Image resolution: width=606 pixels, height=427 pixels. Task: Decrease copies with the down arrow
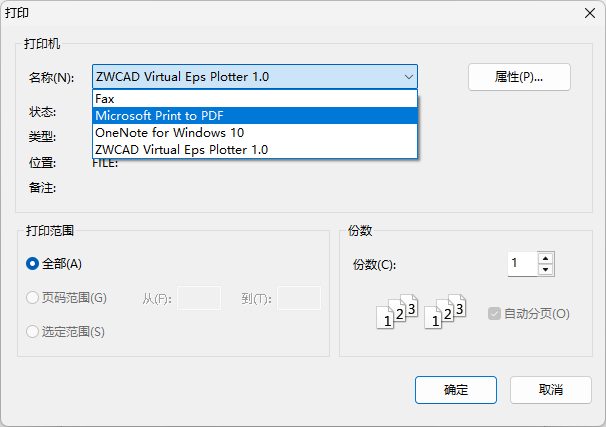pos(545,270)
